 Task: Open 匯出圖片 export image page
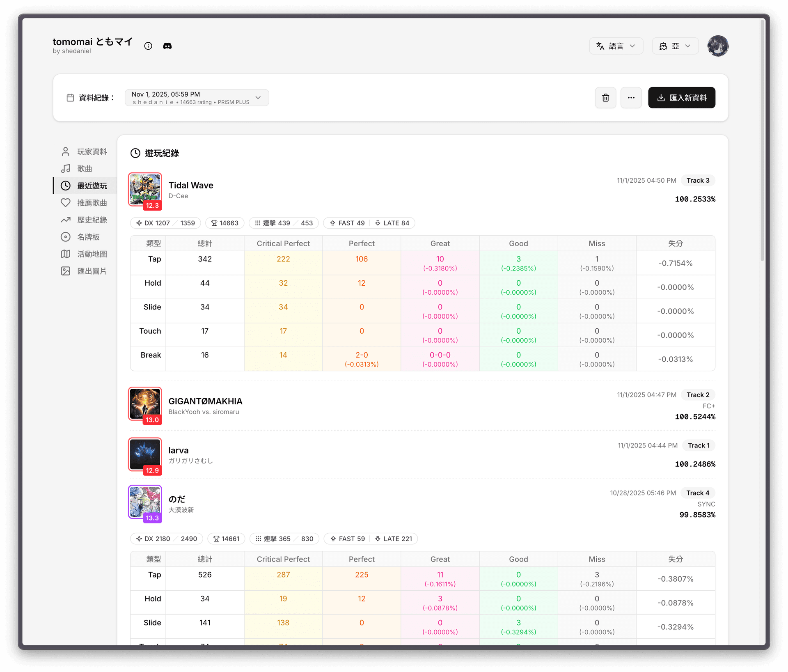click(x=92, y=271)
